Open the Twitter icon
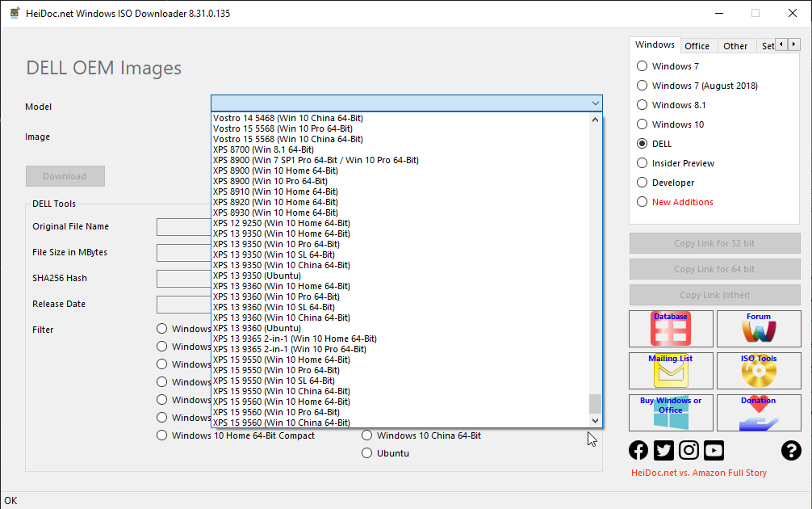The height and width of the screenshot is (509, 812). [x=663, y=451]
